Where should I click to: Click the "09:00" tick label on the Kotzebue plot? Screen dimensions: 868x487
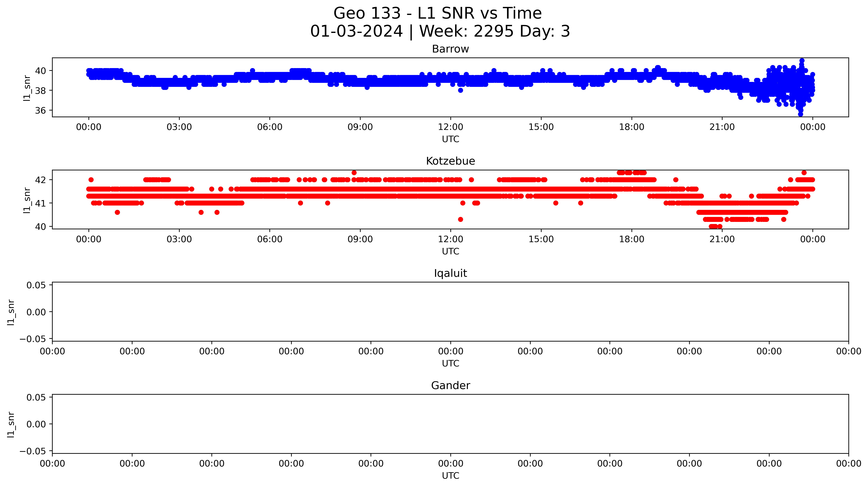(360, 239)
